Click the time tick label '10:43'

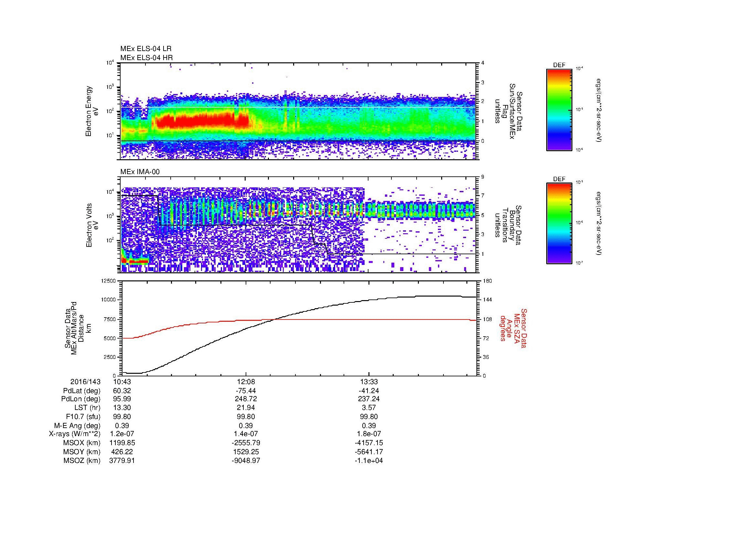point(122,382)
